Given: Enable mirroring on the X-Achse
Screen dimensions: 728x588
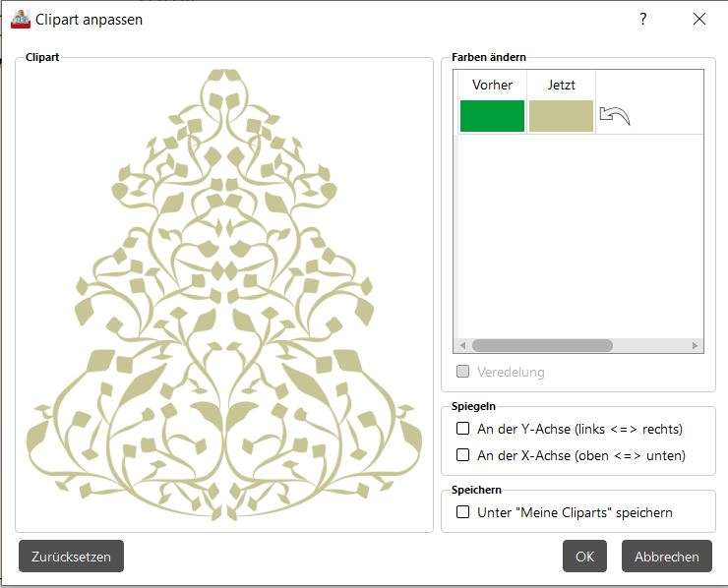Looking at the screenshot, I should (x=463, y=455).
